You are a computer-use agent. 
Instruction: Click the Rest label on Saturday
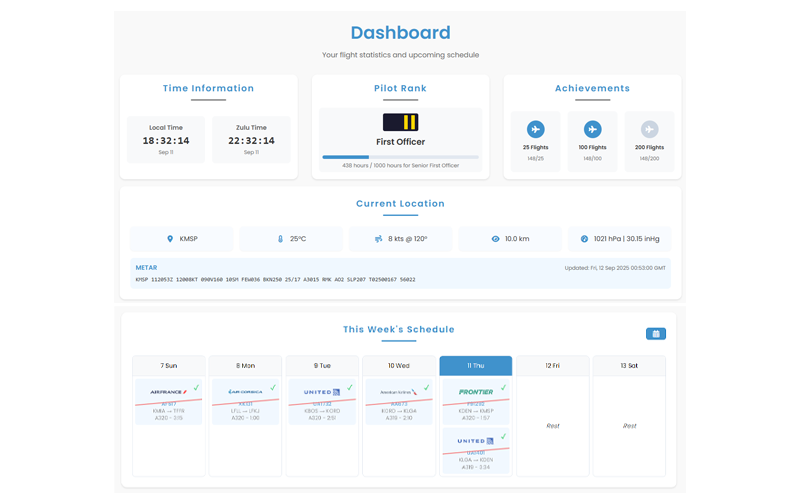[x=629, y=426]
